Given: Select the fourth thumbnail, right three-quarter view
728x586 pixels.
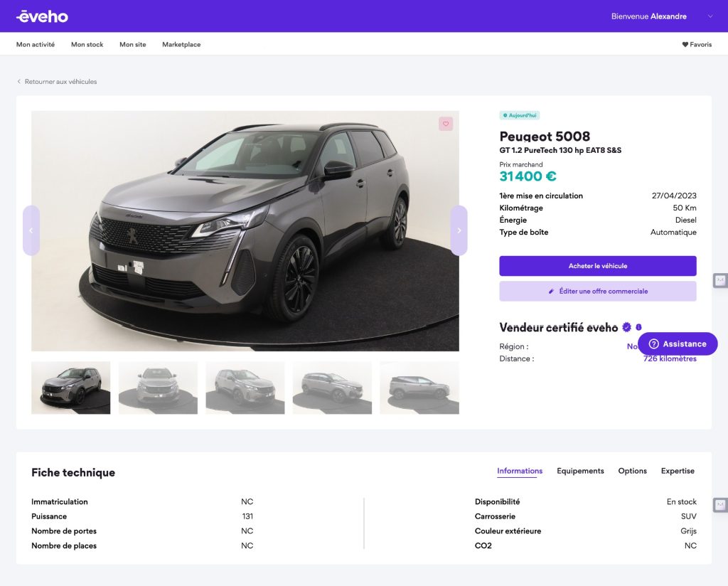Looking at the screenshot, I should pyautogui.click(x=332, y=388).
